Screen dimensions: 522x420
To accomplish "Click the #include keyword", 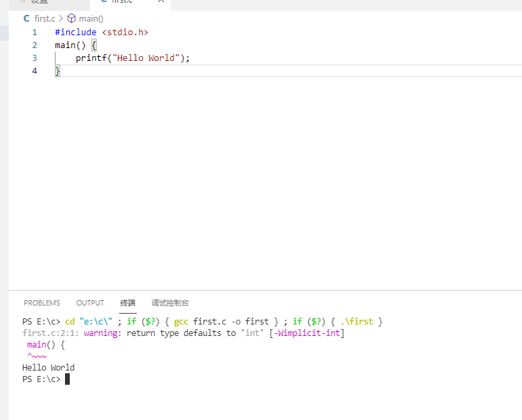I will [x=76, y=33].
